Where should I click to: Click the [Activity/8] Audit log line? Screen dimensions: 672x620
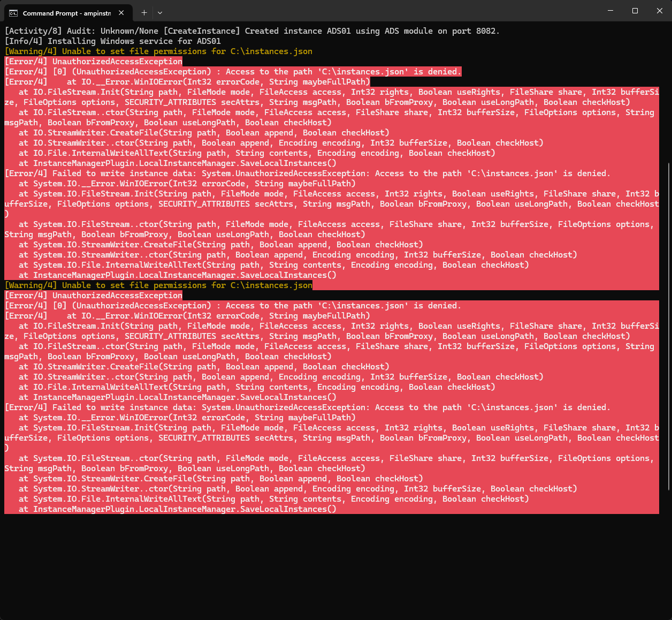[x=251, y=31]
